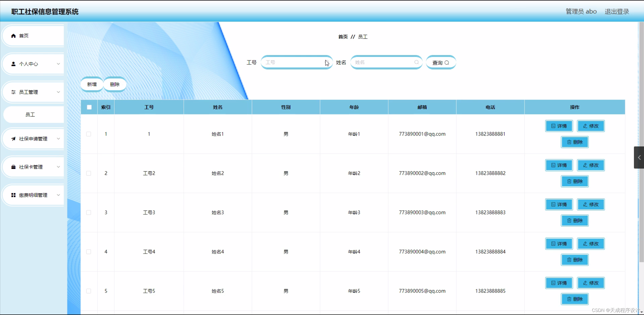Click the collapse arrow tab on right edge
Screen dimensions: 644x315
pyautogui.click(x=639, y=157)
